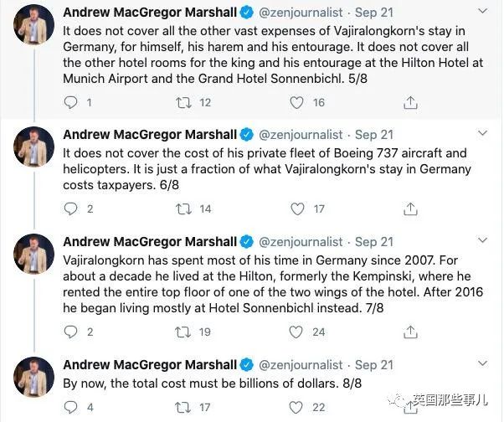Image resolution: width=504 pixels, height=422 pixels.
Task: Open the 7/8 tweet dropdown chevron
Action: pos(482,241)
